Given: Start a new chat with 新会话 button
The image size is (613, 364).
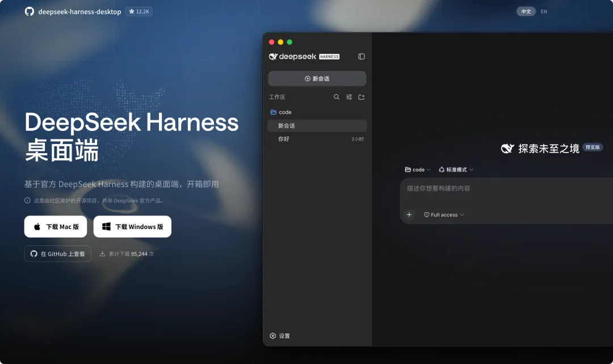Looking at the screenshot, I should [x=317, y=78].
